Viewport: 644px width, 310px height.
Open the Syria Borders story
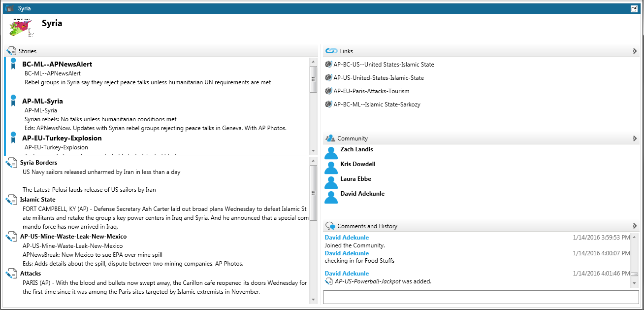click(38, 163)
